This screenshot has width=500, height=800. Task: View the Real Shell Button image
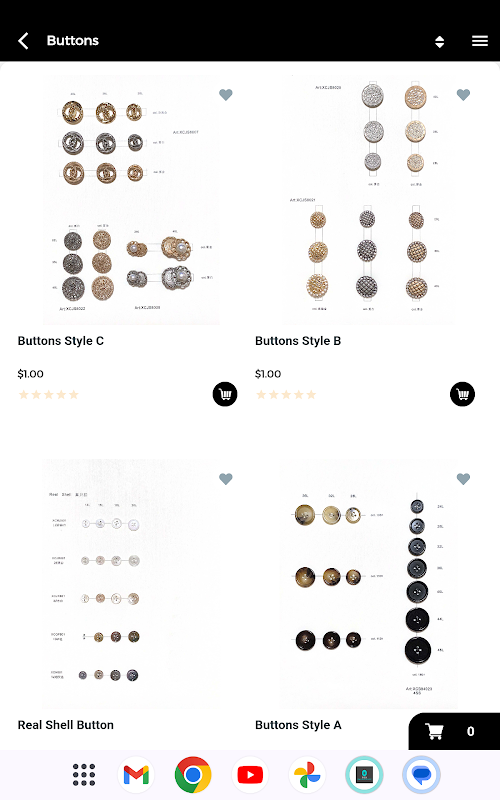131,584
